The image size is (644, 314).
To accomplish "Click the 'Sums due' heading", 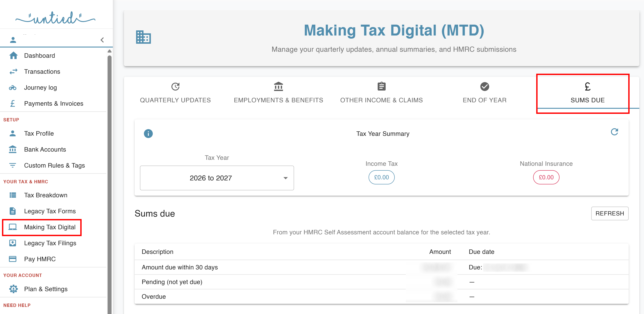I will click(x=155, y=213).
